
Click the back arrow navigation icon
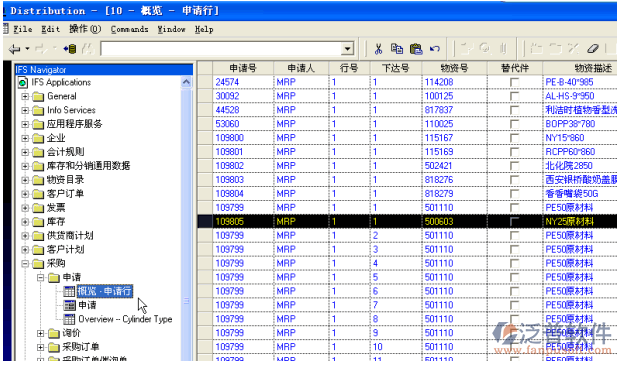pyautogui.click(x=15, y=49)
